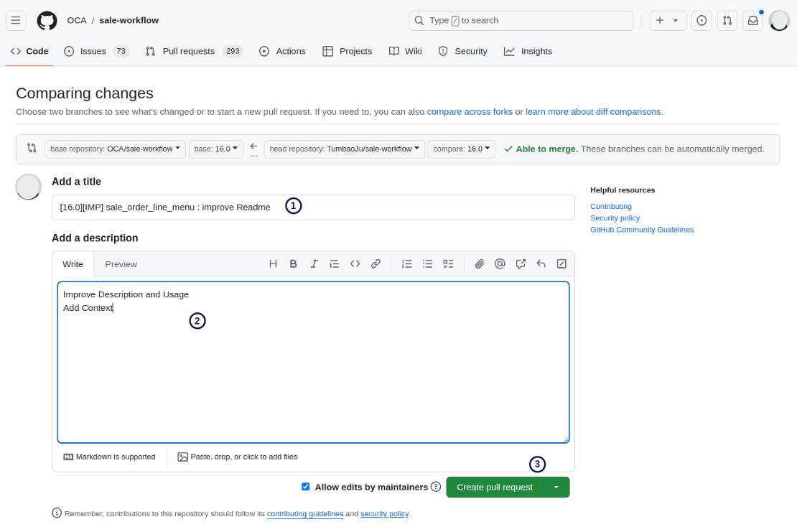Open Create pull request options arrow
The height and width of the screenshot is (532, 797).
click(556, 487)
